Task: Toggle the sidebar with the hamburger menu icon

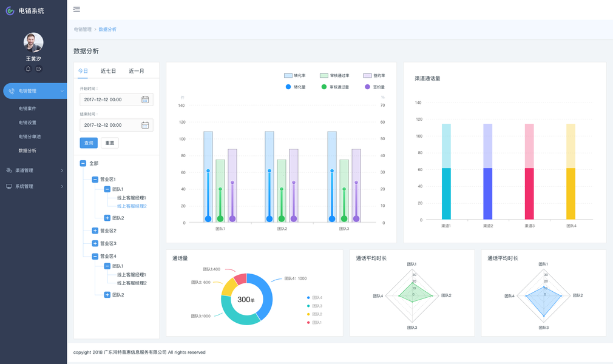Action: coord(76,9)
